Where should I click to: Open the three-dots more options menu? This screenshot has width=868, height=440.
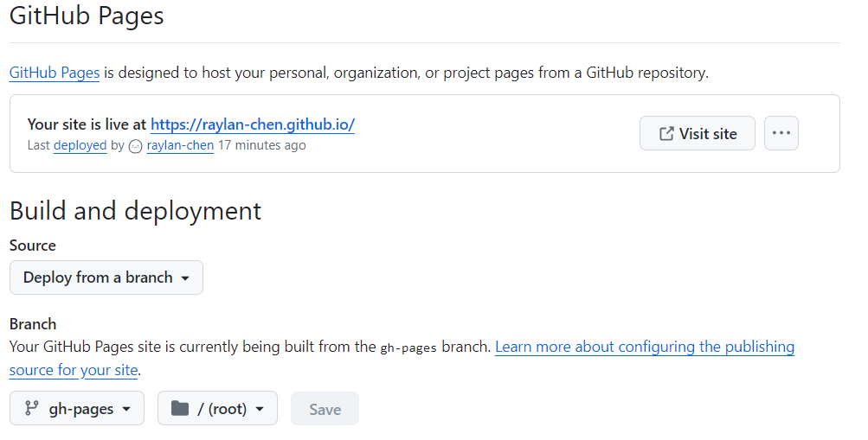[781, 133]
